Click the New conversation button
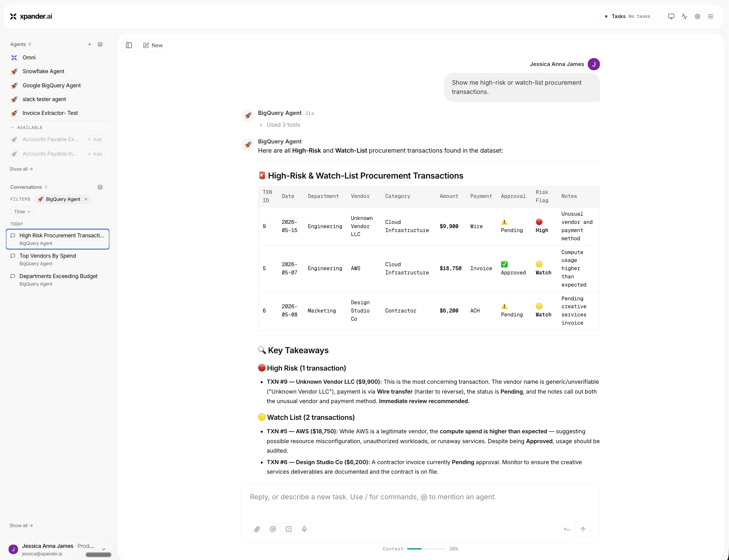This screenshot has height=560, width=729. pos(153,45)
